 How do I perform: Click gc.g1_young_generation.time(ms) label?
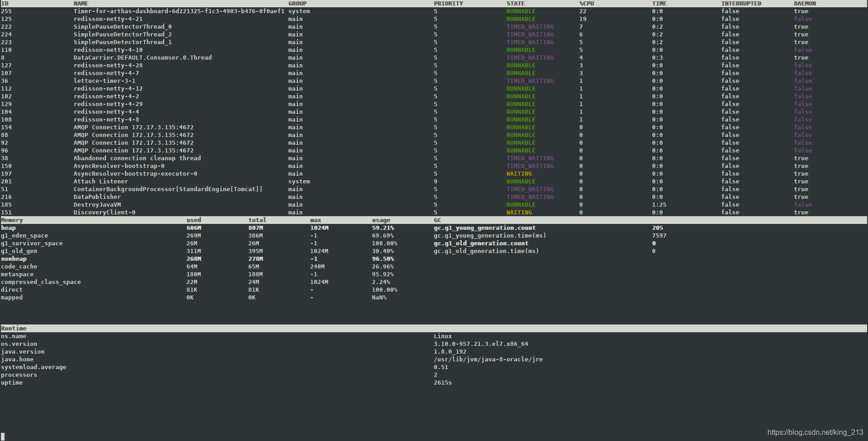pos(490,236)
